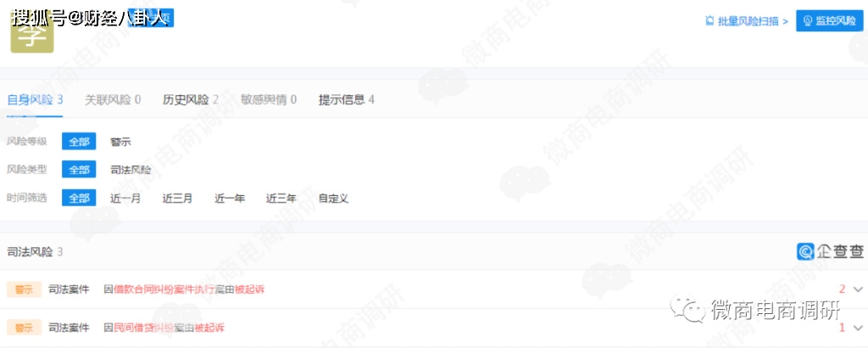Screen dimensions: 868x348
Task: Open the 监控风险 button
Action: pos(829,21)
